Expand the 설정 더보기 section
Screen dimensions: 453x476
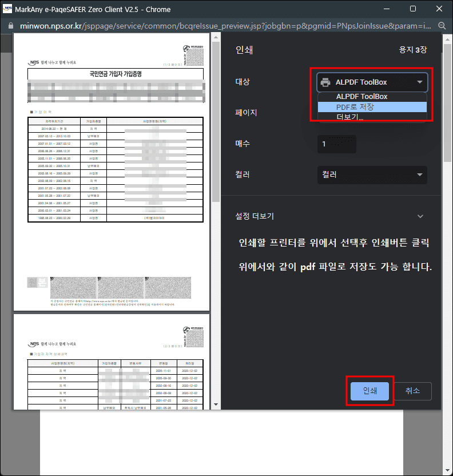(329, 216)
